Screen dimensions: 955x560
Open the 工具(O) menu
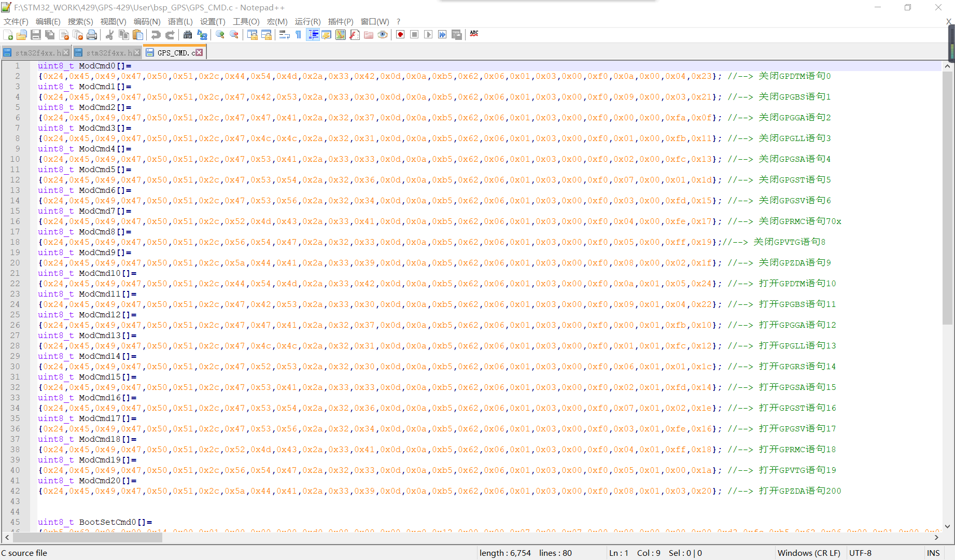[246, 21]
